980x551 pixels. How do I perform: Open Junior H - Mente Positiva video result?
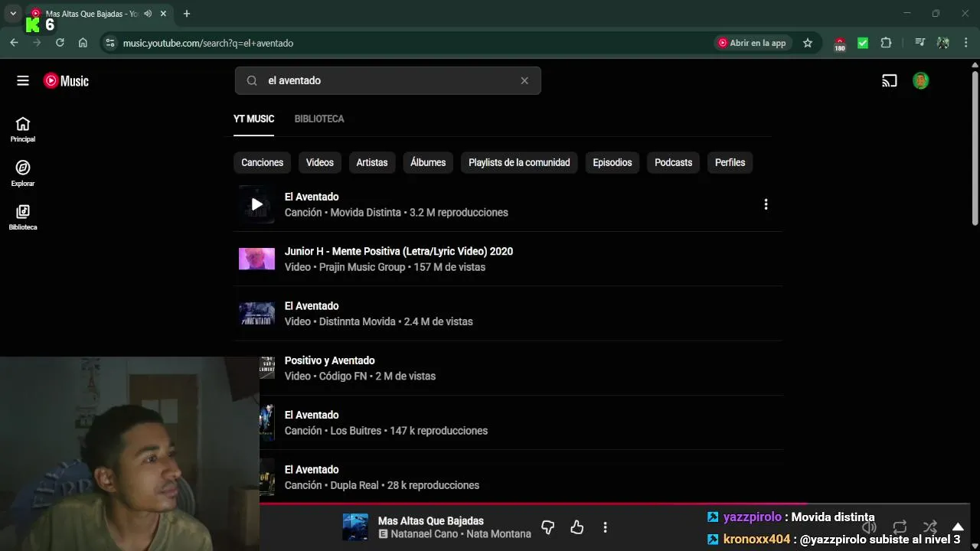[399, 251]
